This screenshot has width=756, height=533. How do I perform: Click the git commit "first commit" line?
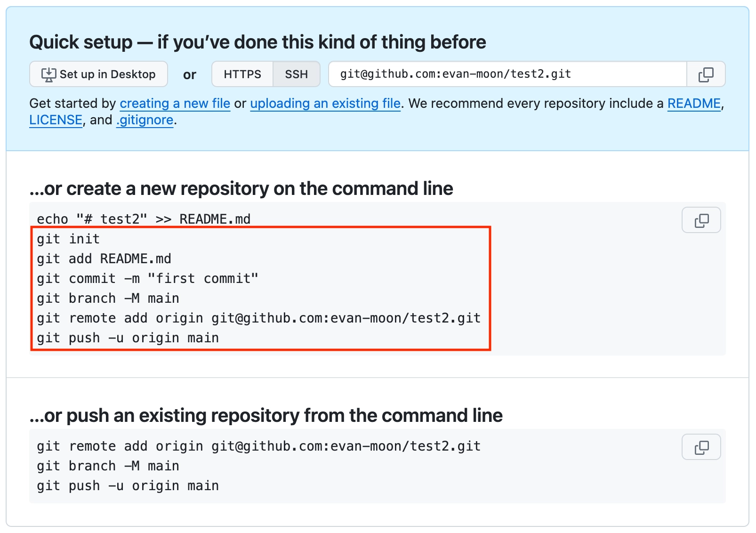(147, 279)
